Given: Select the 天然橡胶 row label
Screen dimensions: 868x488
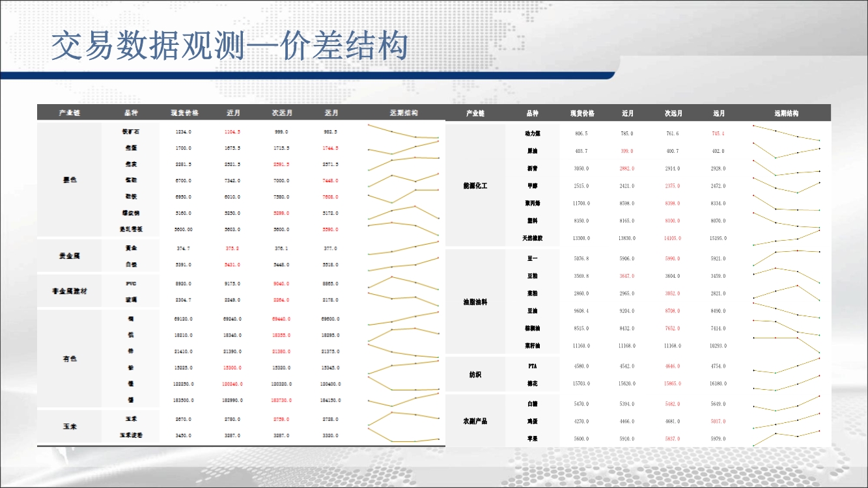Looking at the screenshot, I should coord(533,238).
